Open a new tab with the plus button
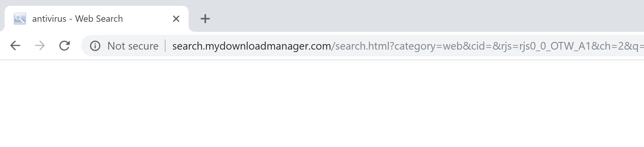 point(205,19)
